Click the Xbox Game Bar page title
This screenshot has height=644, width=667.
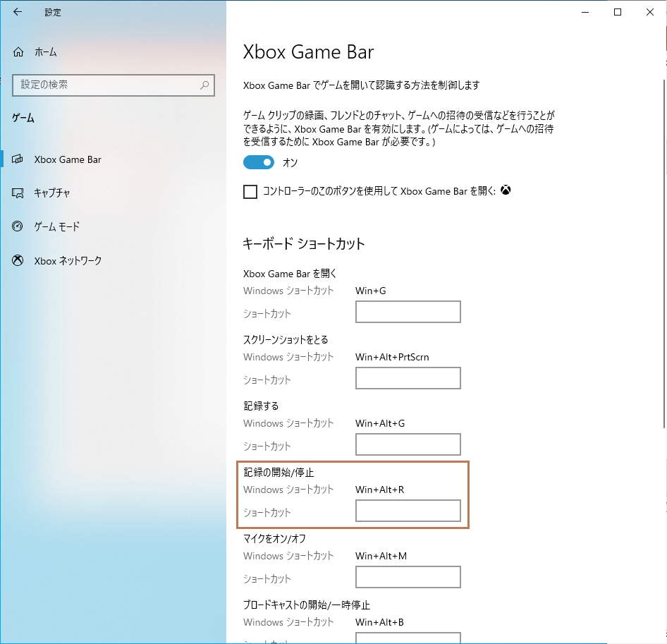308,52
